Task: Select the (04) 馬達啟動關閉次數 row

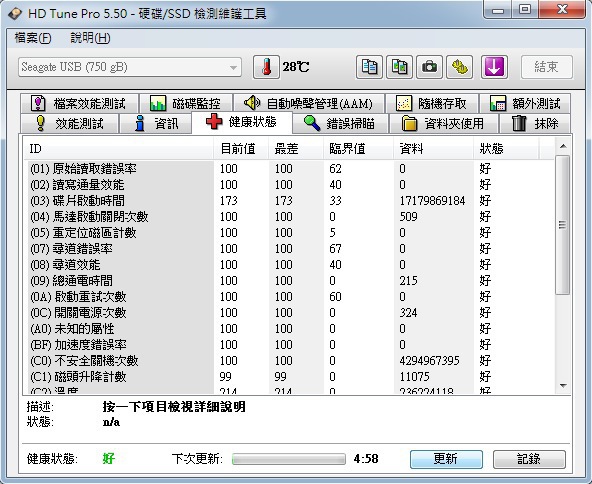Action: 290,217
